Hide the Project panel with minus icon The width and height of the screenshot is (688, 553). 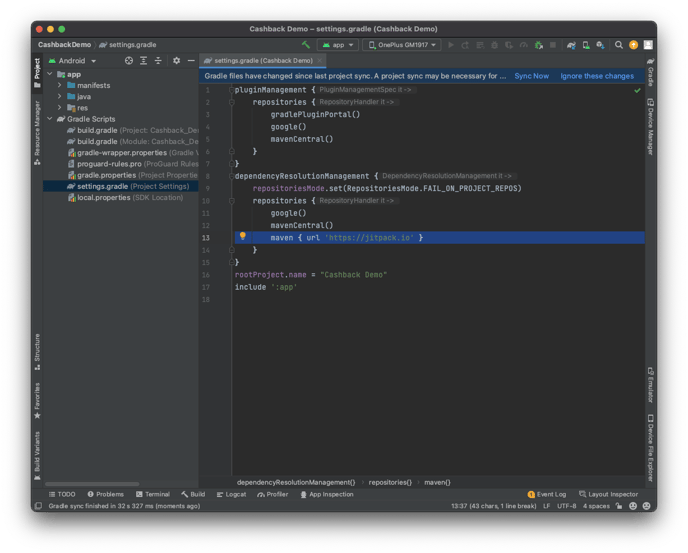pyautogui.click(x=190, y=60)
